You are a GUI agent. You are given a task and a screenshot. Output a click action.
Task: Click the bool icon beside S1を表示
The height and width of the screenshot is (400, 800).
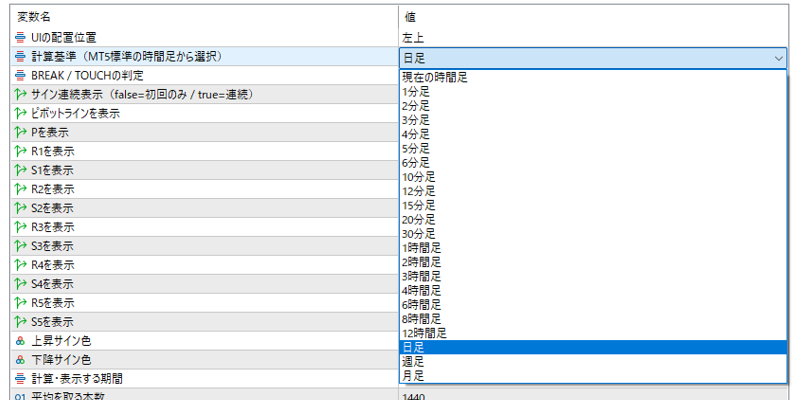click(20, 170)
